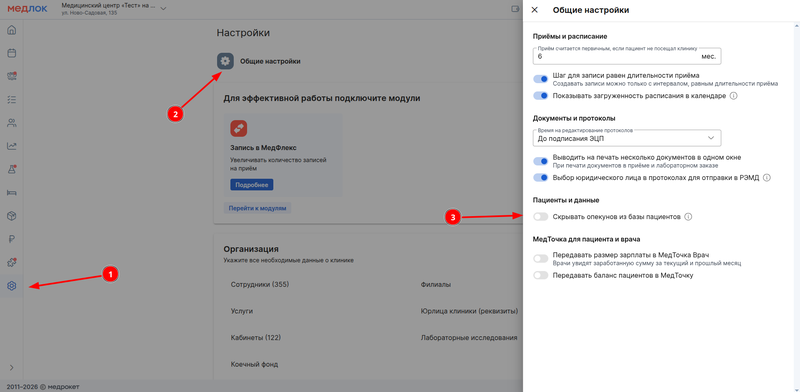Open the modules puzzle icon in sidebar
The image size is (800, 392).
coord(11,262)
